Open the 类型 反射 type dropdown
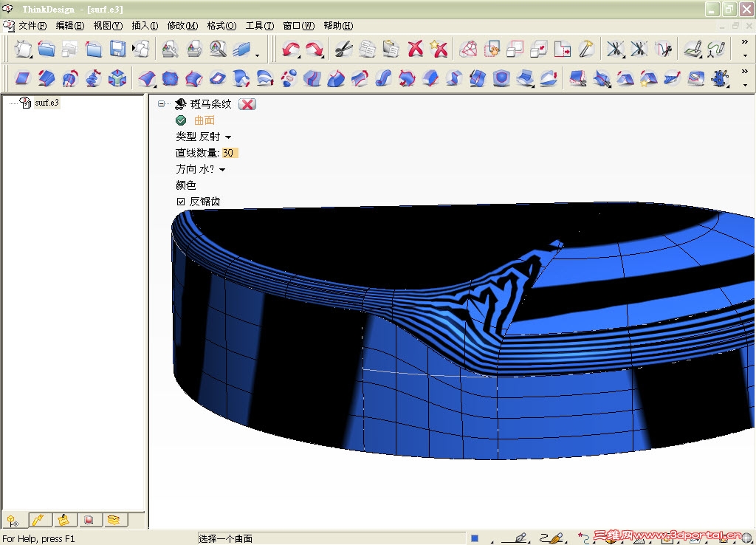The height and width of the screenshot is (545, 756). [x=227, y=137]
